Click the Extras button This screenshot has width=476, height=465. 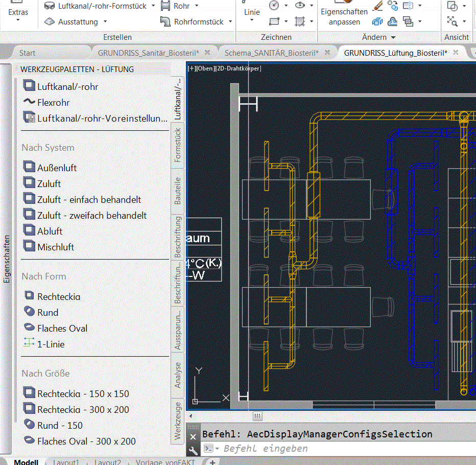(x=17, y=11)
